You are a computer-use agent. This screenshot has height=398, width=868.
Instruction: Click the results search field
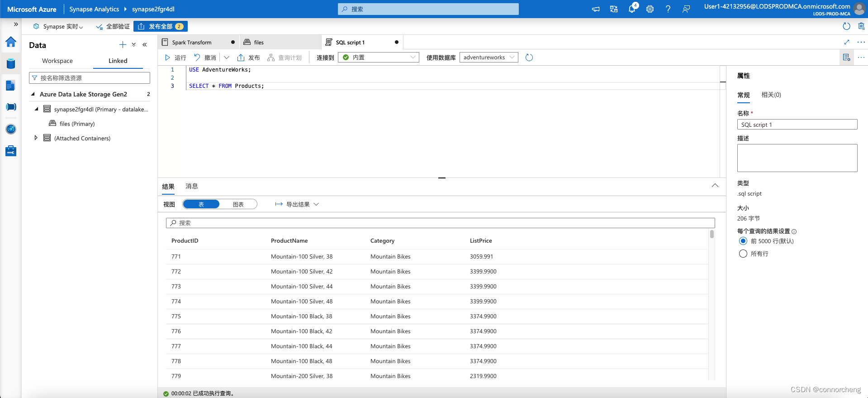pyautogui.click(x=441, y=223)
